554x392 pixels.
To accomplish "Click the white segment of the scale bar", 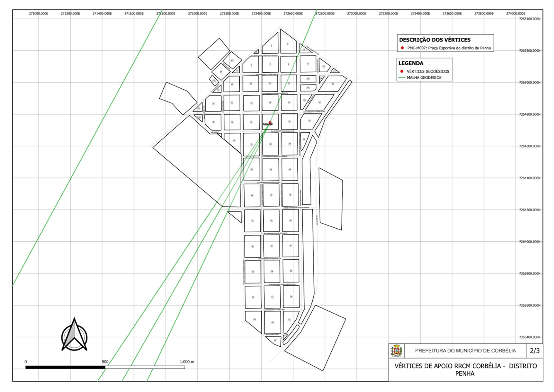I will pos(145,367).
